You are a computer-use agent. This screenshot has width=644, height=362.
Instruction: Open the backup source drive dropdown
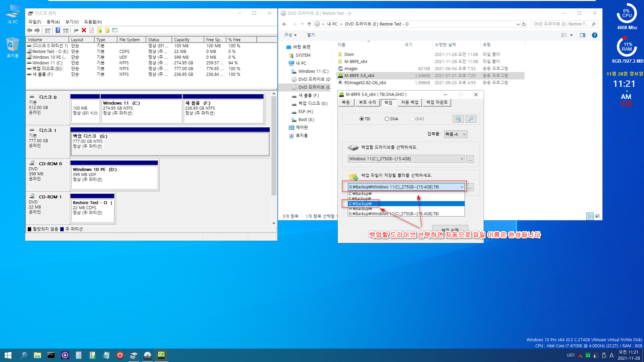pos(406,159)
